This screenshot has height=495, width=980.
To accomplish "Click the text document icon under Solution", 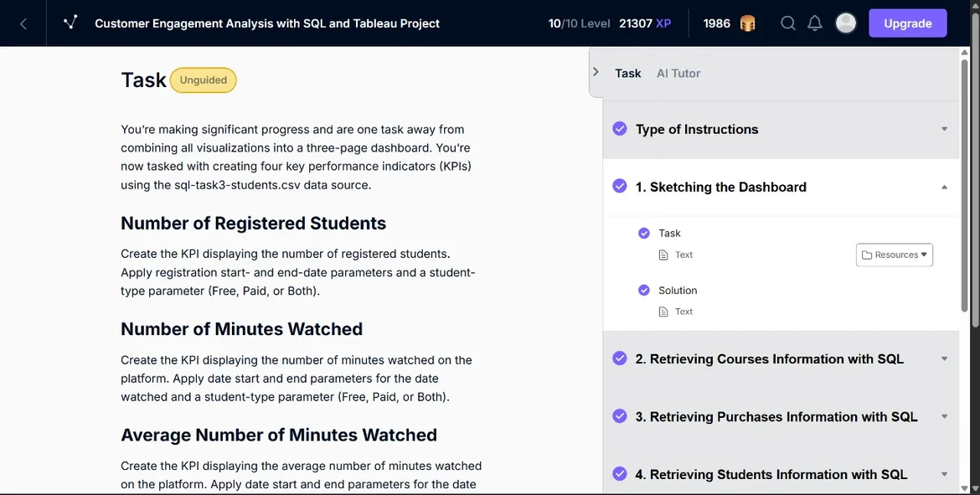I will (x=663, y=312).
